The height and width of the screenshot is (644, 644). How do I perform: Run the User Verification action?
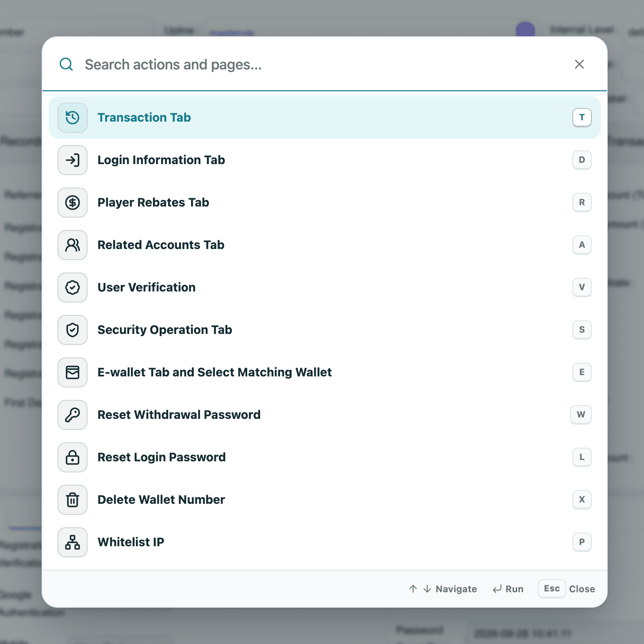point(325,287)
